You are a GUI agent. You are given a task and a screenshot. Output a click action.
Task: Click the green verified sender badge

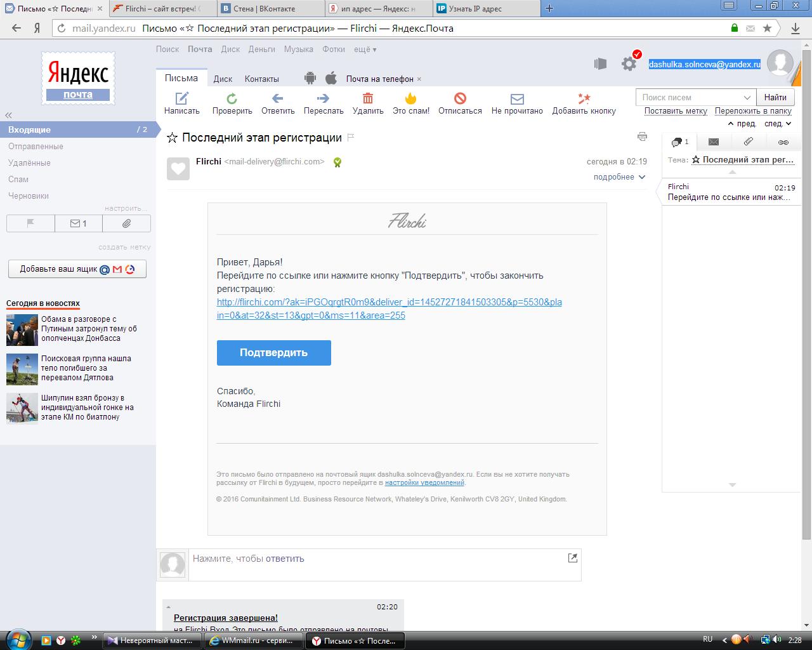[x=337, y=162]
